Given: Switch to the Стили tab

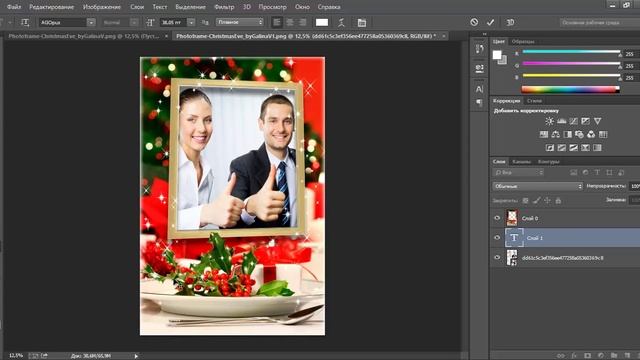Looking at the screenshot, I should click(x=534, y=100).
